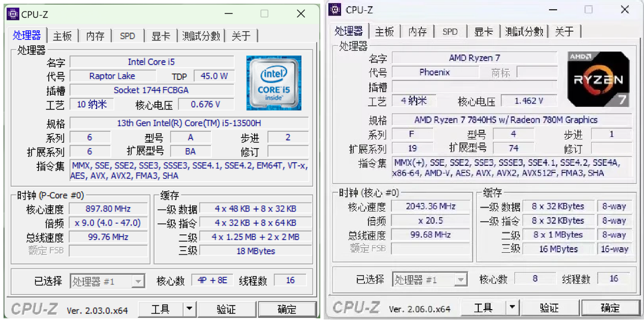
Task: Minimize the right CPU-Z window
Action: [553, 10]
